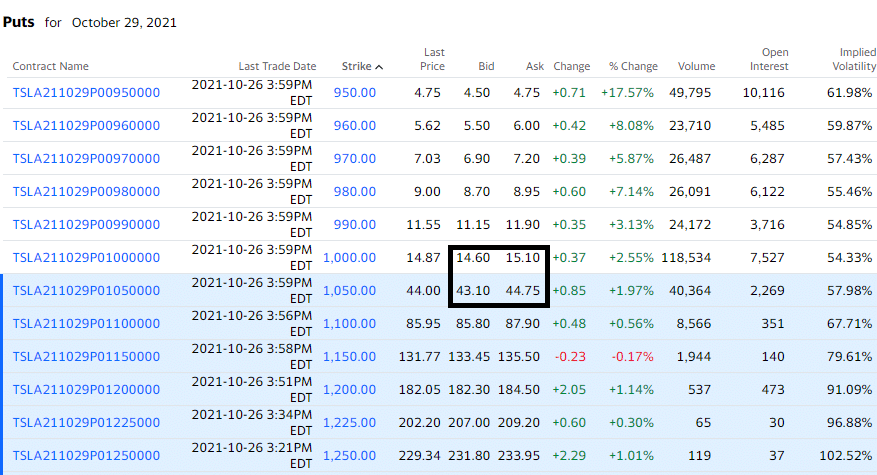
Task: Open contract TSLA211029P01100000
Action: (86, 323)
